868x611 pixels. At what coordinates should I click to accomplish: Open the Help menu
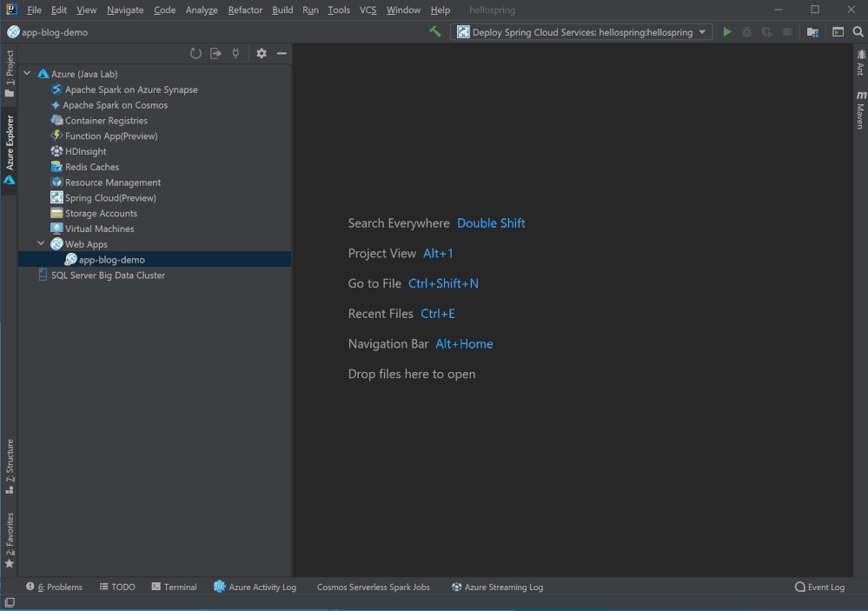441,10
